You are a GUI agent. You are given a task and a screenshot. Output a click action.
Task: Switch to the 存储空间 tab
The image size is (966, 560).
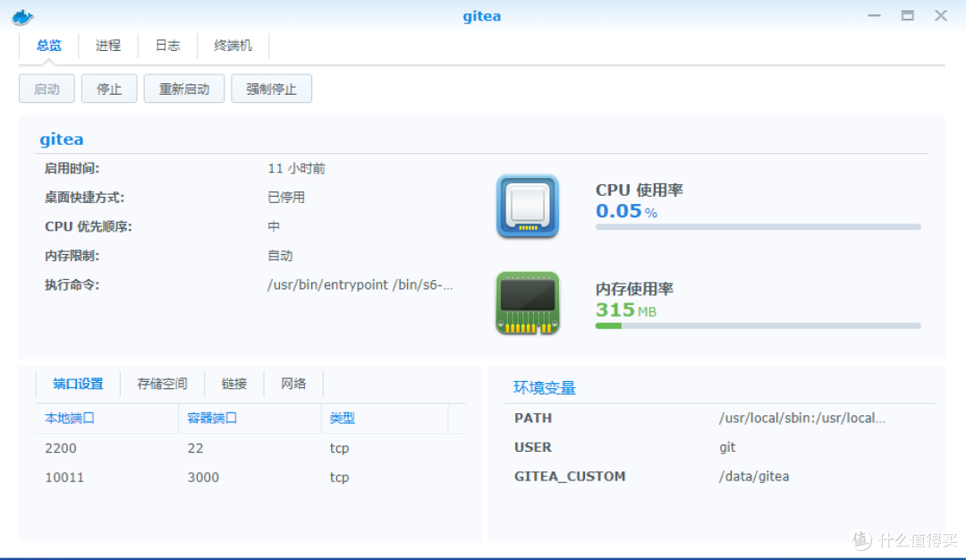point(162,383)
